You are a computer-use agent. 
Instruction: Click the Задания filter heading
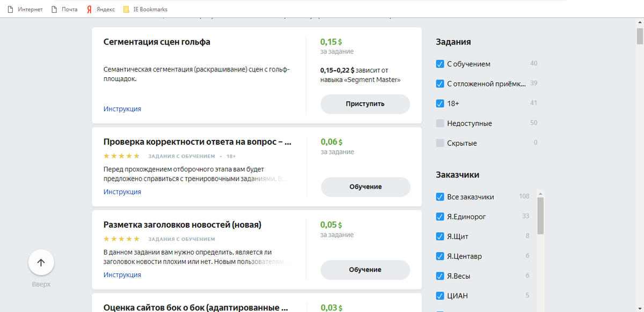tap(453, 42)
